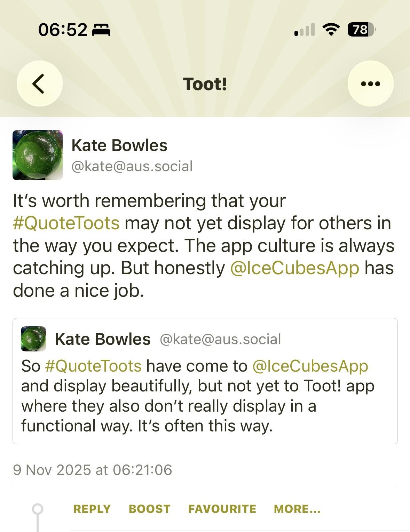
Task: Boost this toot
Action: tap(150, 509)
